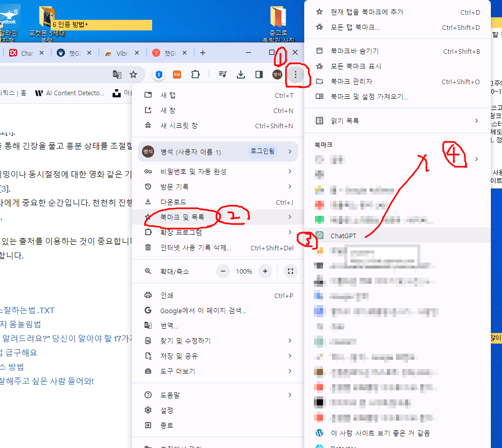
Task: Open bookmark 이 사람 사이트 보기 좋은 거 같음
Action: (398, 433)
